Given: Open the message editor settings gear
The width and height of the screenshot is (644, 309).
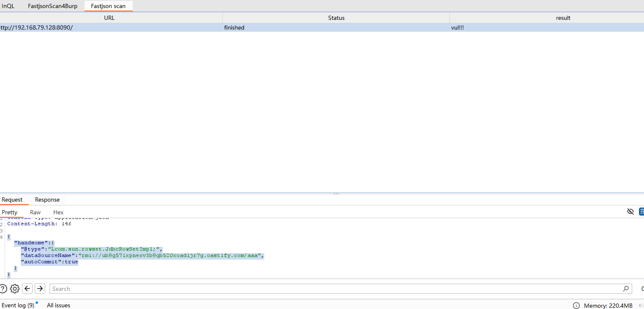Looking at the screenshot, I should (15, 288).
